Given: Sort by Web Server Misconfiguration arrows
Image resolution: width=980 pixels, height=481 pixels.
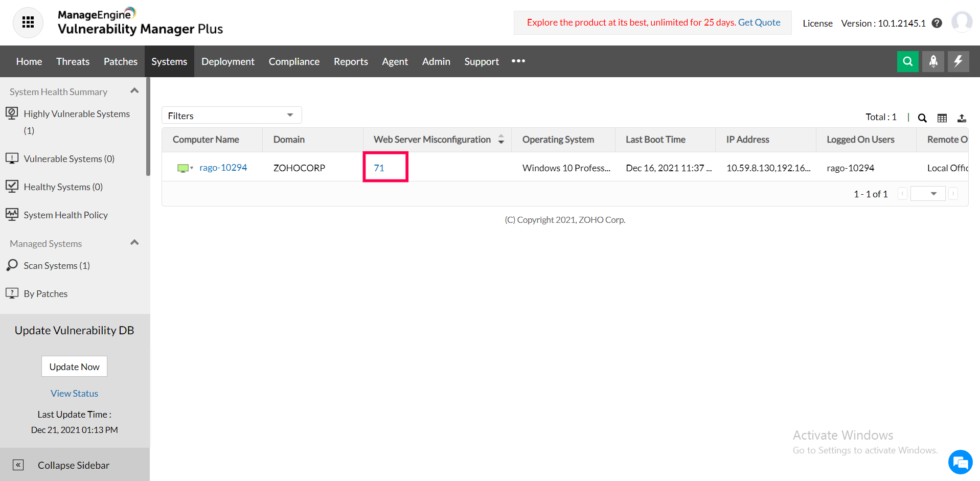Looking at the screenshot, I should tap(501, 140).
